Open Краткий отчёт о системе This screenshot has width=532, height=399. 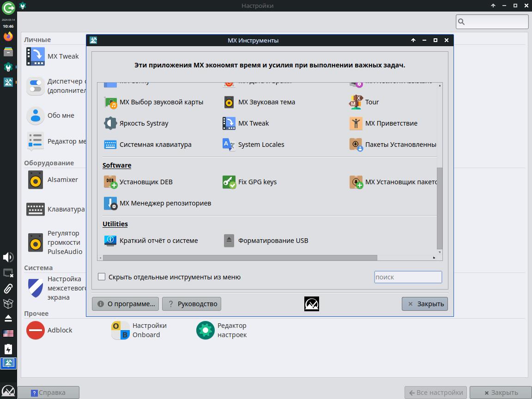(x=151, y=241)
